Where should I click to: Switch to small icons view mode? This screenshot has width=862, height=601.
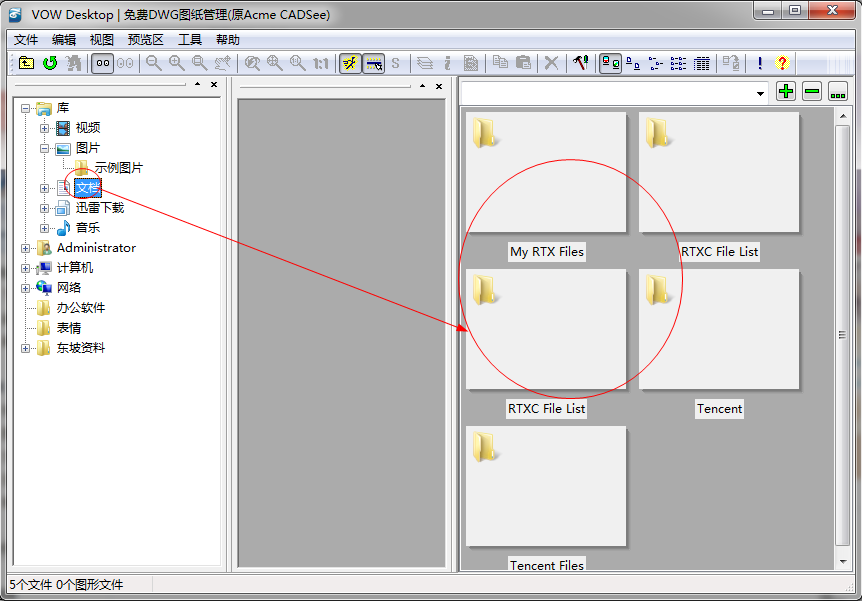coord(633,63)
